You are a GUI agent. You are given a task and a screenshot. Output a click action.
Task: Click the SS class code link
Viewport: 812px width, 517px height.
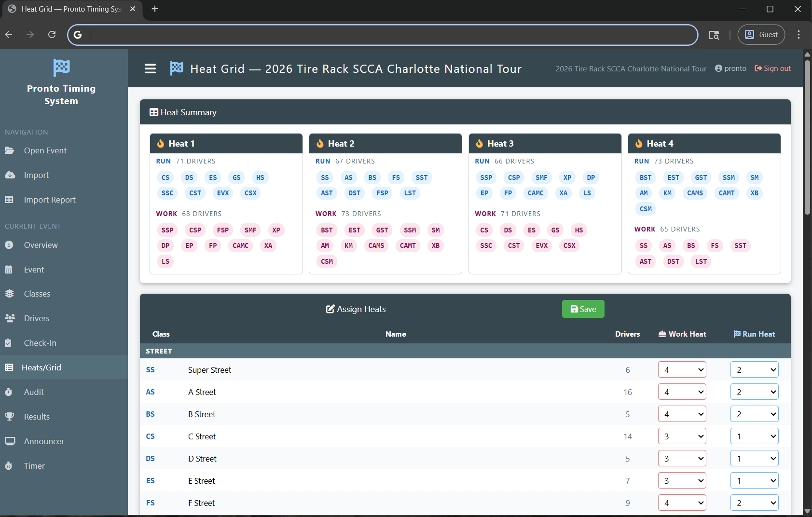[151, 370]
